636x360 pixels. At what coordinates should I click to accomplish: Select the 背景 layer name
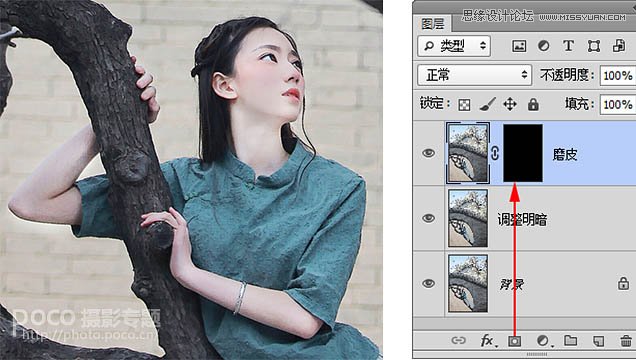click(x=511, y=284)
